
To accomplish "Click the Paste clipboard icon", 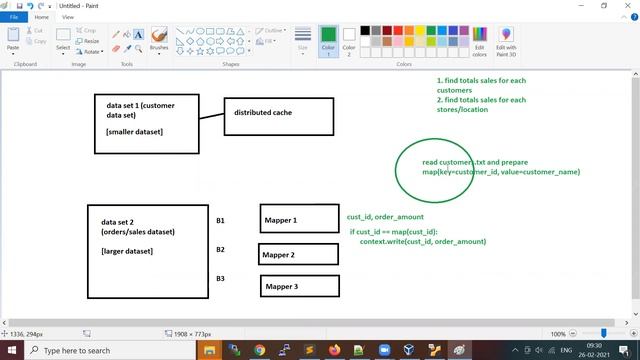I will click(x=13, y=35).
